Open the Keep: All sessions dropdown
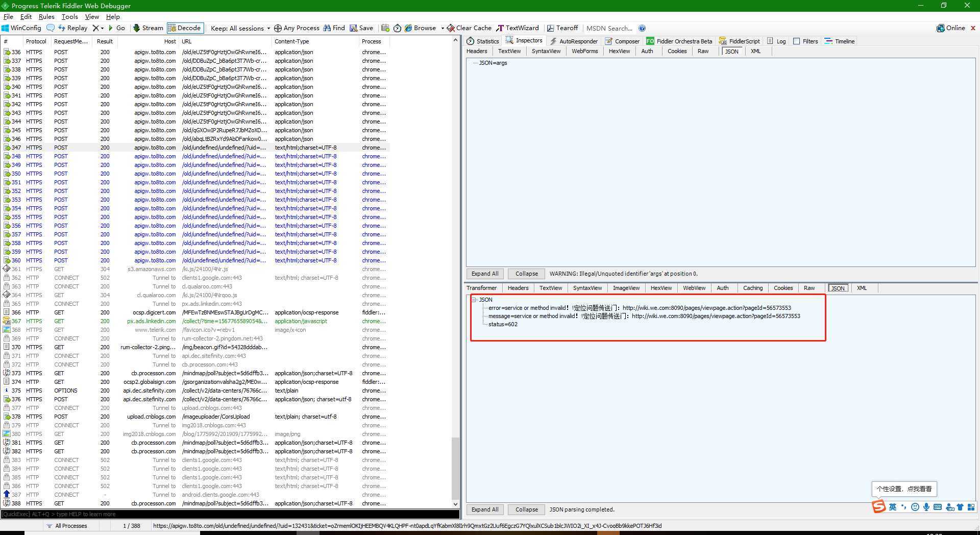980x535 pixels. point(240,28)
